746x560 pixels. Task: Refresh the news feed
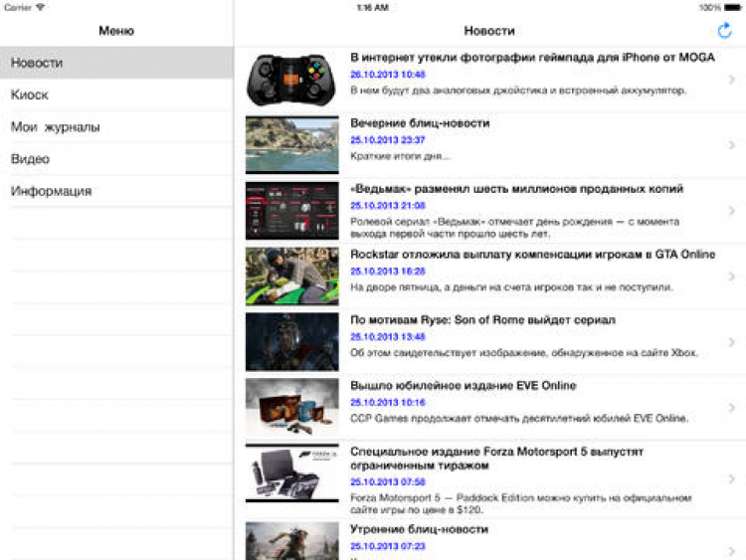point(724,31)
